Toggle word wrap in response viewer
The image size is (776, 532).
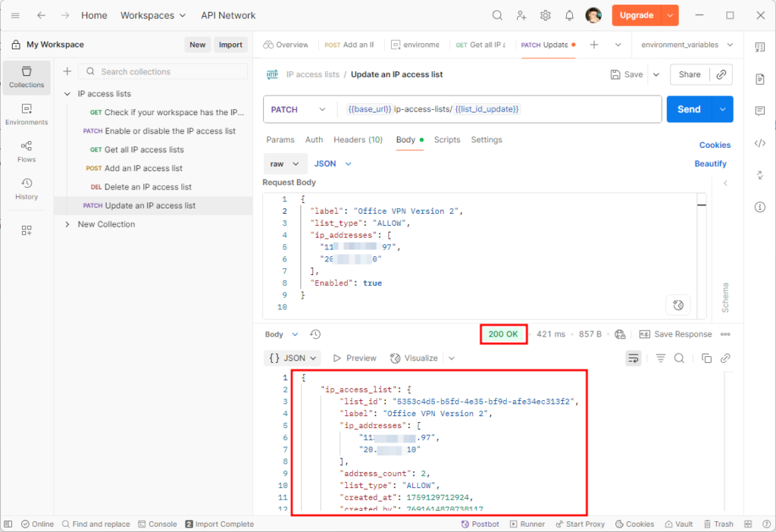(633, 358)
